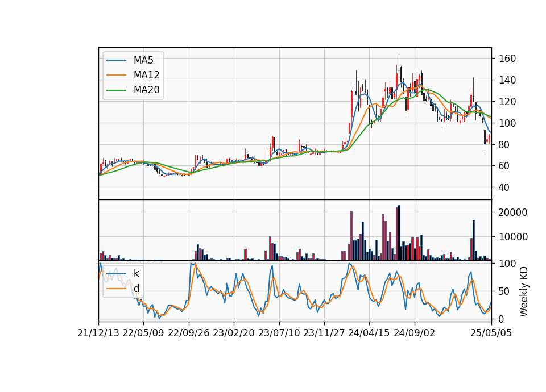Click the 40 price axis label
The image size is (546, 392).
(x=504, y=187)
